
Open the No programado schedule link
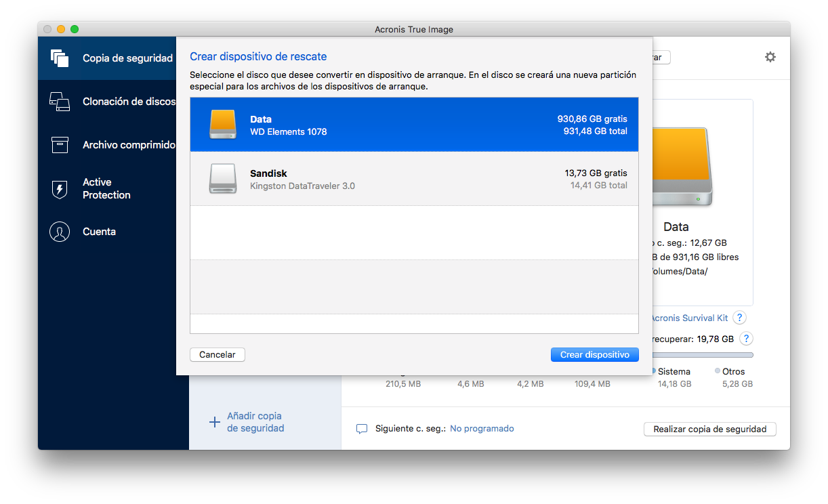click(x=482, y=429)
